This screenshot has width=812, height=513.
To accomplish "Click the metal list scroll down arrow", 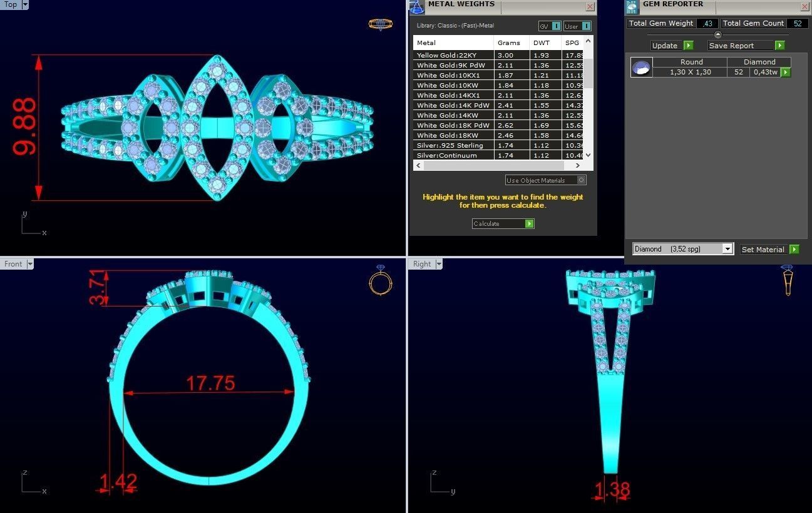I will point(588,156).
